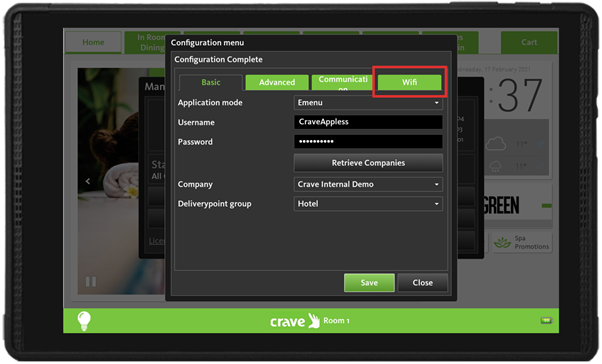Image resolution: width=602 pixels, height=364 pixels.
Task: Click the cloud weather icon
Action: [x=496, y=144]
